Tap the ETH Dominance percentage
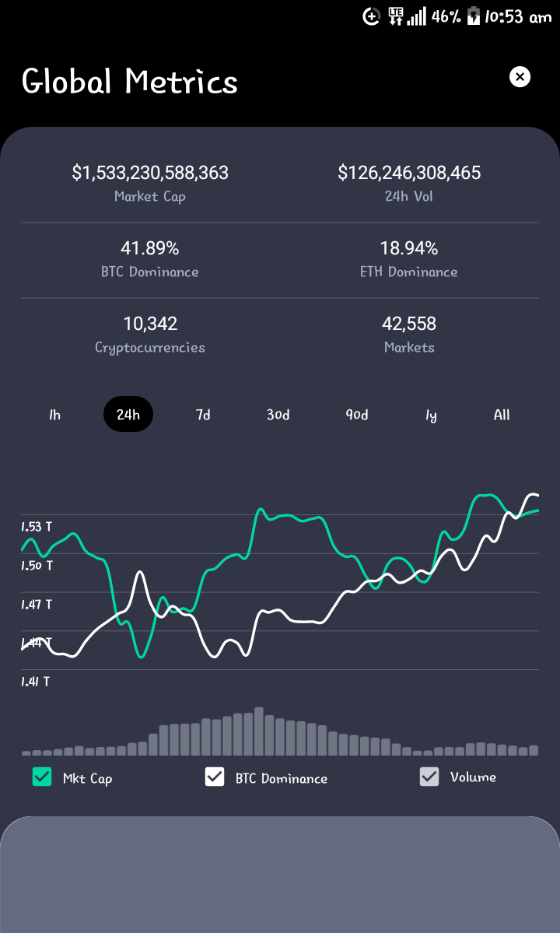Screen dimensions: 560x933 coord(409,248)
